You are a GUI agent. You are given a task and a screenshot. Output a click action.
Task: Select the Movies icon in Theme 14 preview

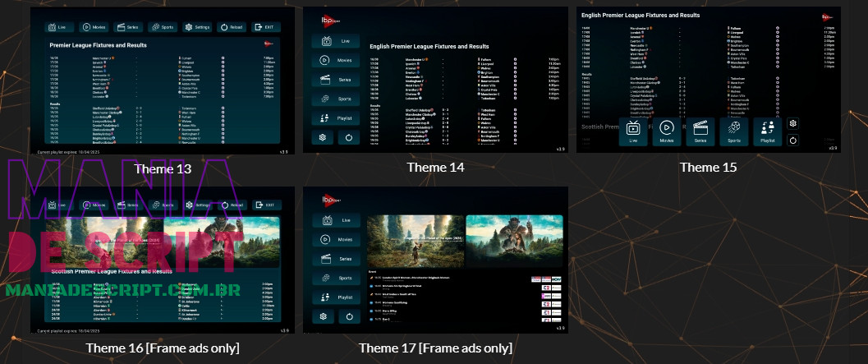[335, 60]
